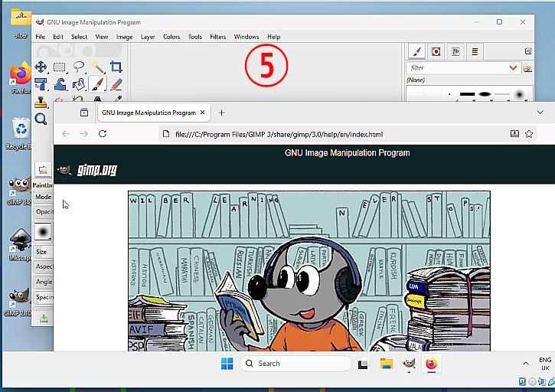Activate the Zoom magnifier tool
Screen dimensions: 555x392
pyautogui.click(x=41, y=119)
